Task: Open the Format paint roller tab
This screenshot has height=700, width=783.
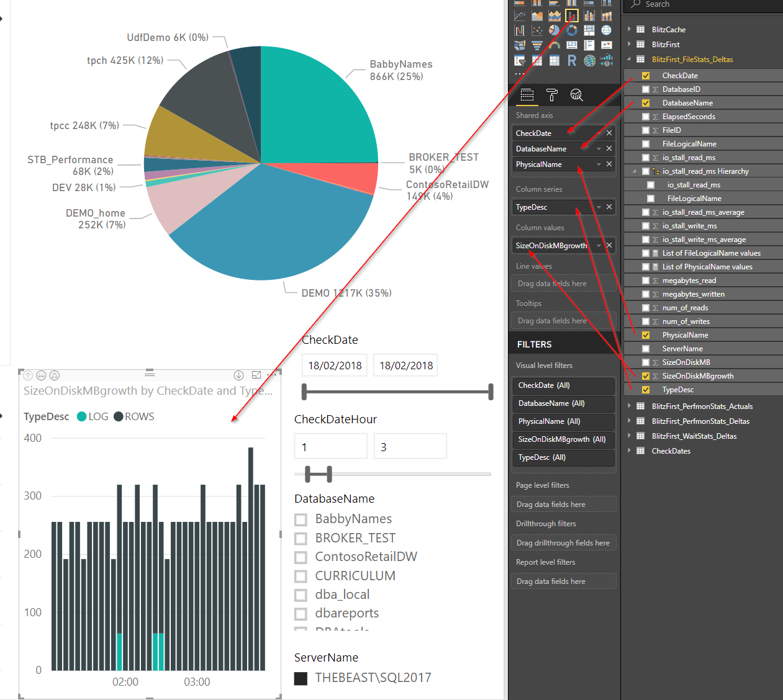Action: tap(551, 94)
